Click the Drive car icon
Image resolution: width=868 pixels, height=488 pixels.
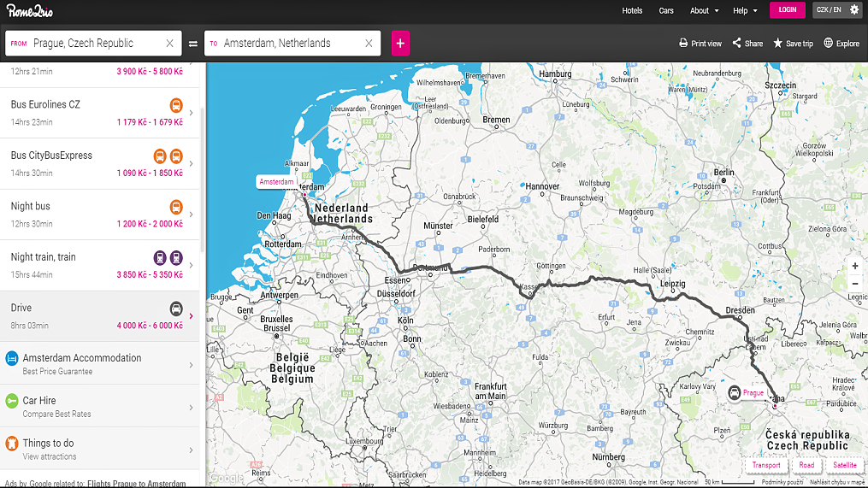[176, 309]
